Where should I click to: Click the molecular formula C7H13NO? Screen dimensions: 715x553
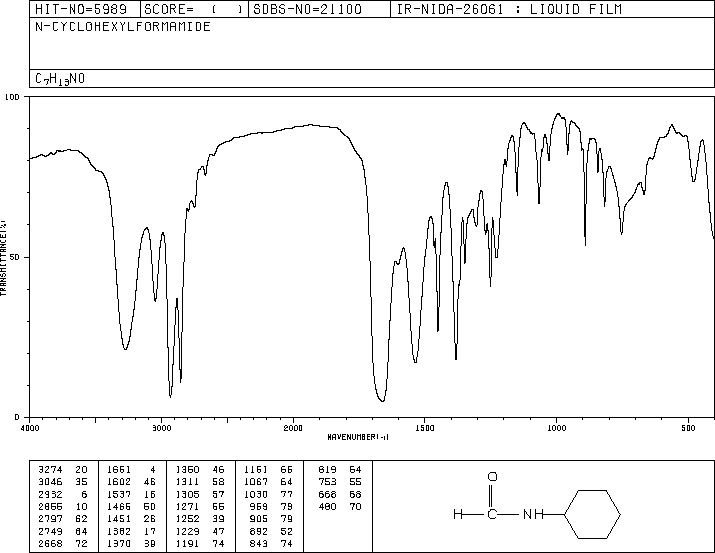pyautogui.click(x=60, y=79)
